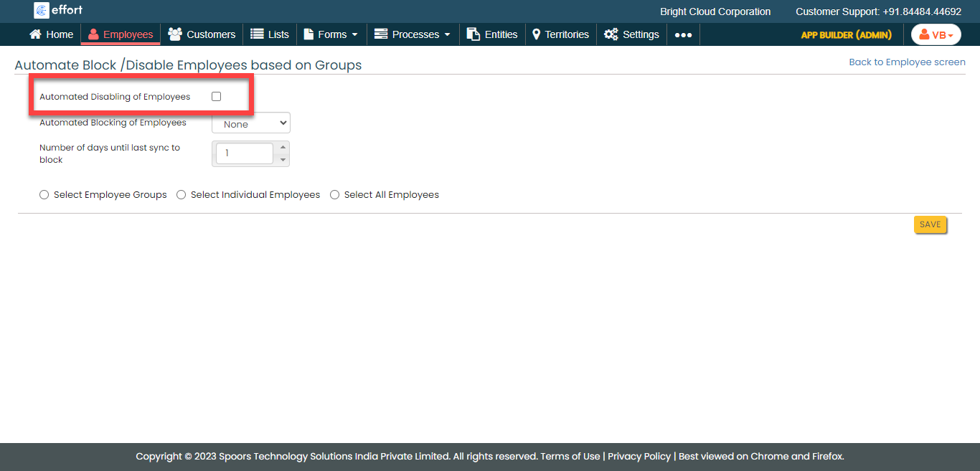Choose Select Employee Groups radio button
980x471 pixels.
click(x=44, y=195)
